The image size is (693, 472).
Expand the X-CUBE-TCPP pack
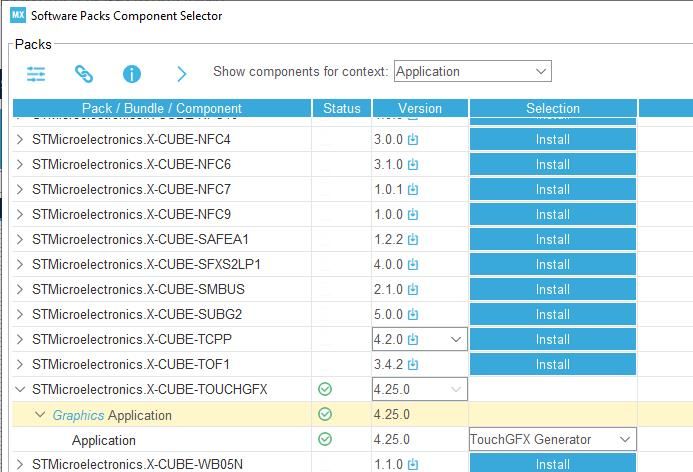point(19,339)
